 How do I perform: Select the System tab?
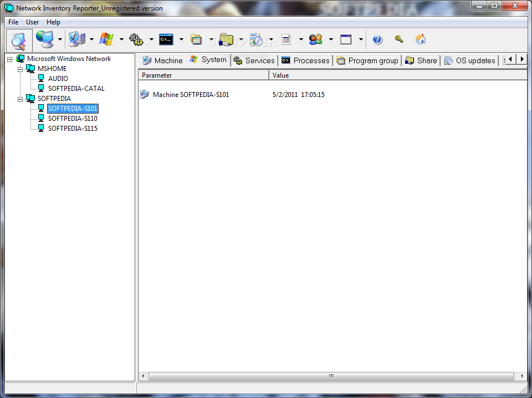208,60
